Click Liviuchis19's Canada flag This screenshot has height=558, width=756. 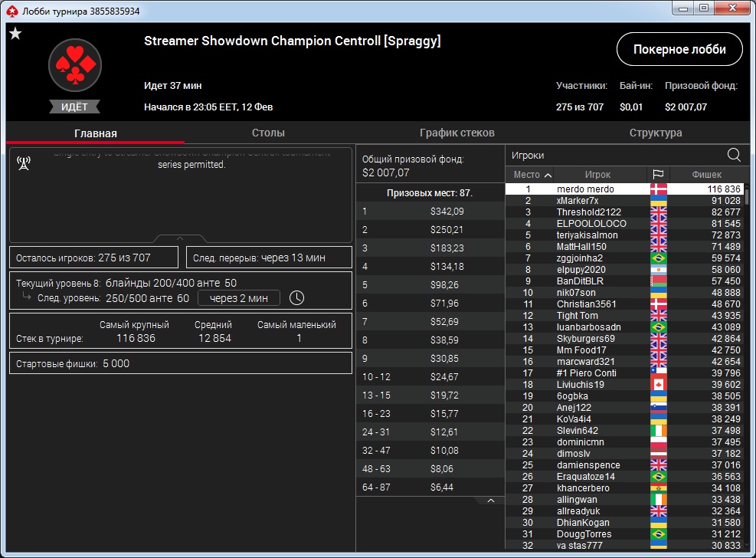658,384
